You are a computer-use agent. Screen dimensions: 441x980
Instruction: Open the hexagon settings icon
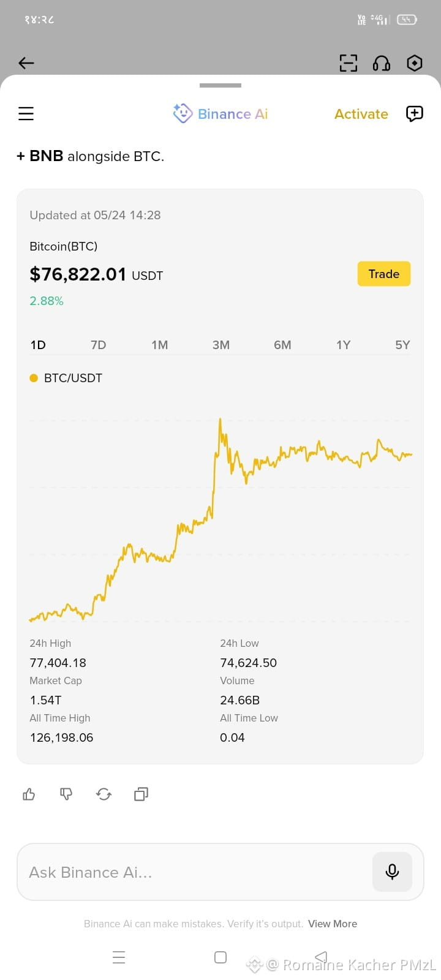(x=415, y=63)
